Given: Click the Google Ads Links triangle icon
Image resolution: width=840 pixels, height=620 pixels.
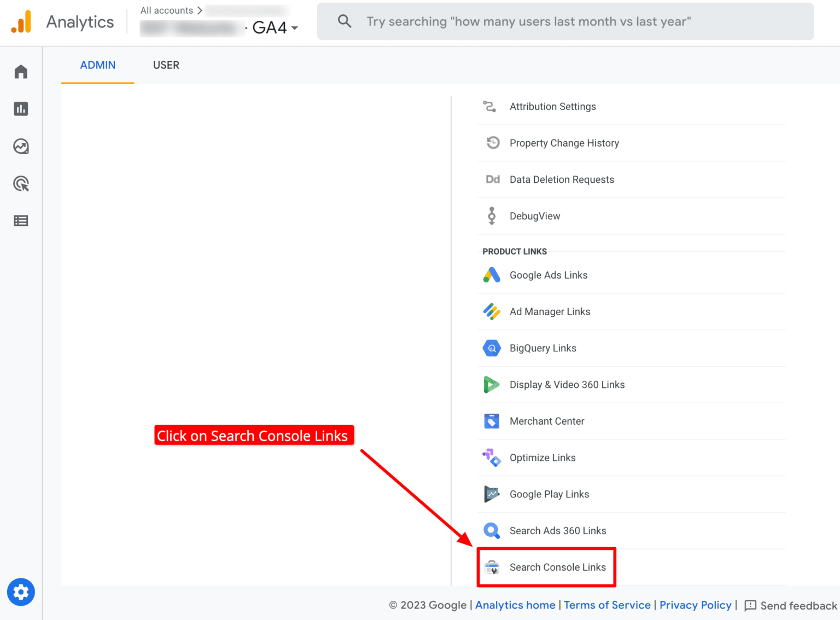Looking at the screenshot, I should click(492, 275).
